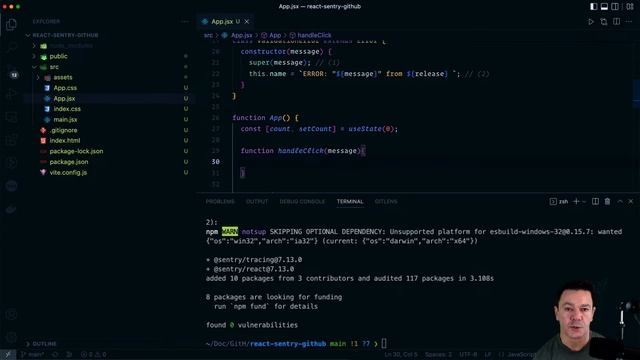Click the Run Code play icon
The height and width of the screenshot is (360, 640).
click(591, 22)
